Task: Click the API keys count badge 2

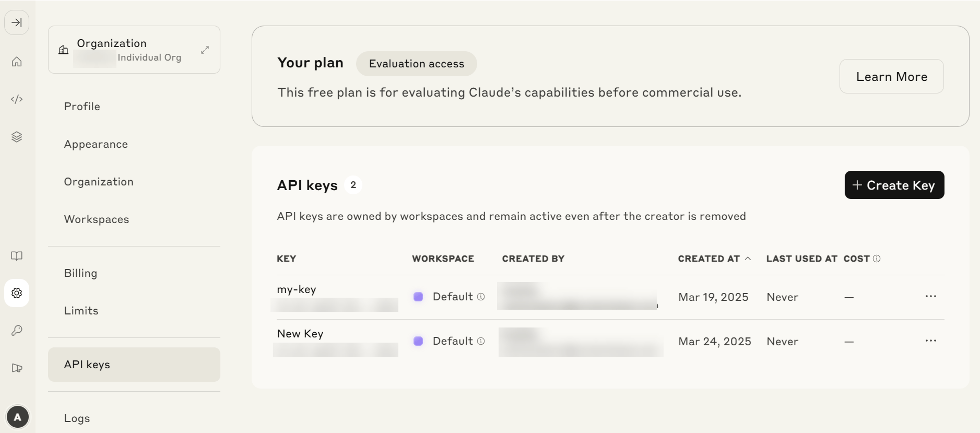Action: 353,185
